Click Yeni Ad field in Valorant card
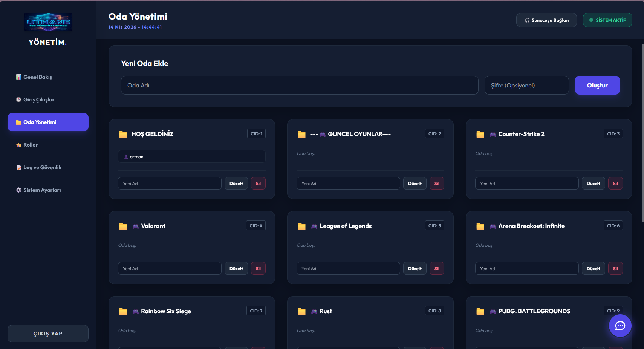 (x=170, y=268)
